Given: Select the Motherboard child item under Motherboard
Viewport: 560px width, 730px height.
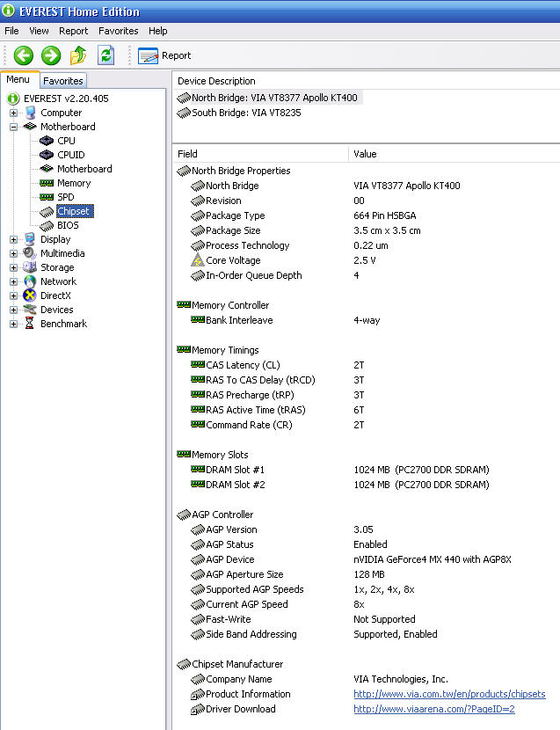Looking at the screenshot, I should click(x=84, y=169).
